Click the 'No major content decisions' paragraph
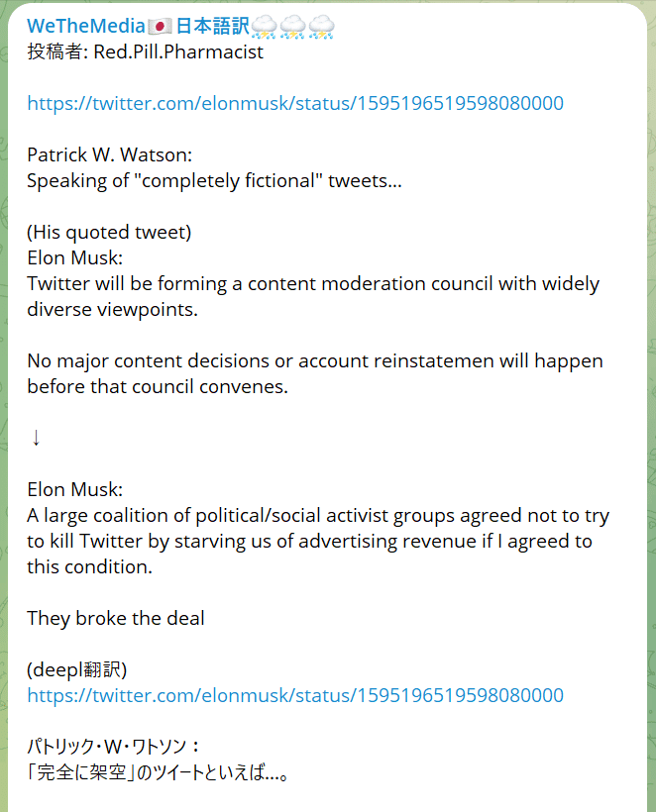 click(x=315, y=373)
